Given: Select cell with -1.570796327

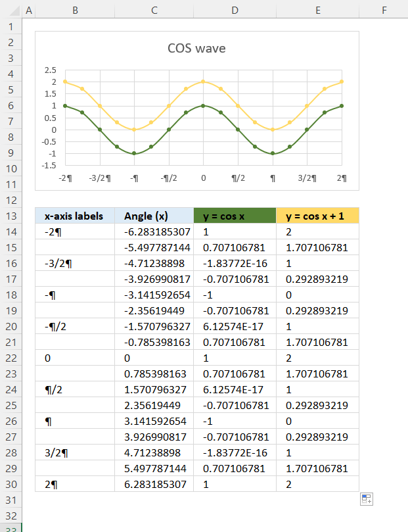Looking at the screenshot, I should click(154, 326).
